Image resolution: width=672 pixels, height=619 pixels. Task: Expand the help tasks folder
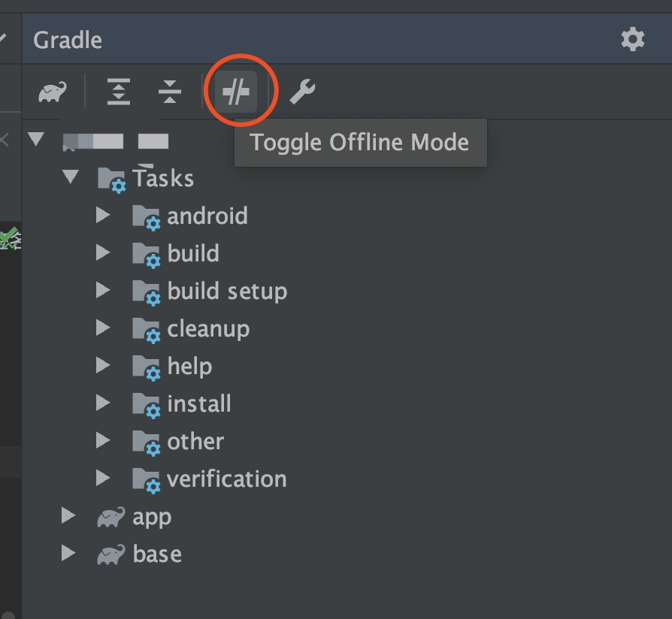103,365
